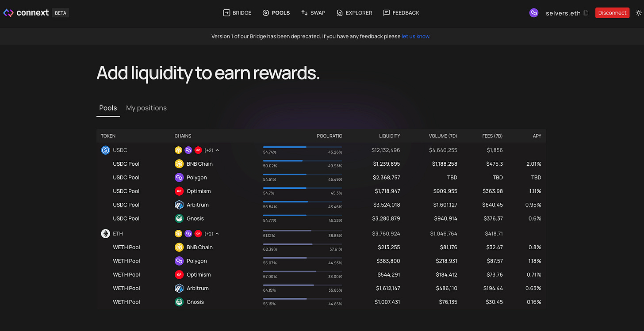Image resolution: width=644 pixels, height=331 pixels.
Task: Click the Swap nav arrows icon
Action: (304, 13)
